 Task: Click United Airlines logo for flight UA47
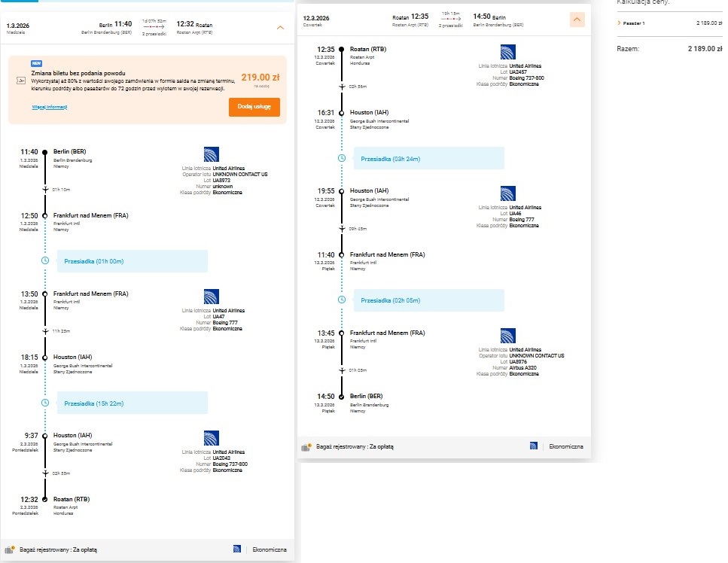tap(212, 296)
